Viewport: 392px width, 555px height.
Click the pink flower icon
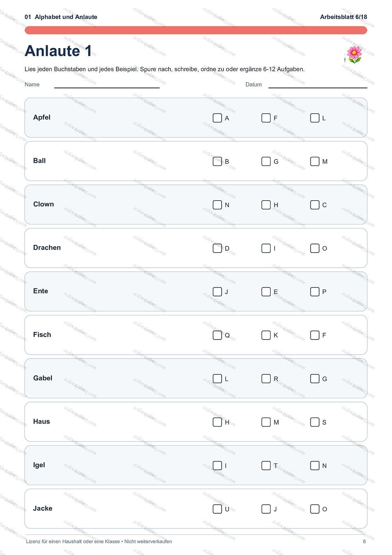pos(354,55)
